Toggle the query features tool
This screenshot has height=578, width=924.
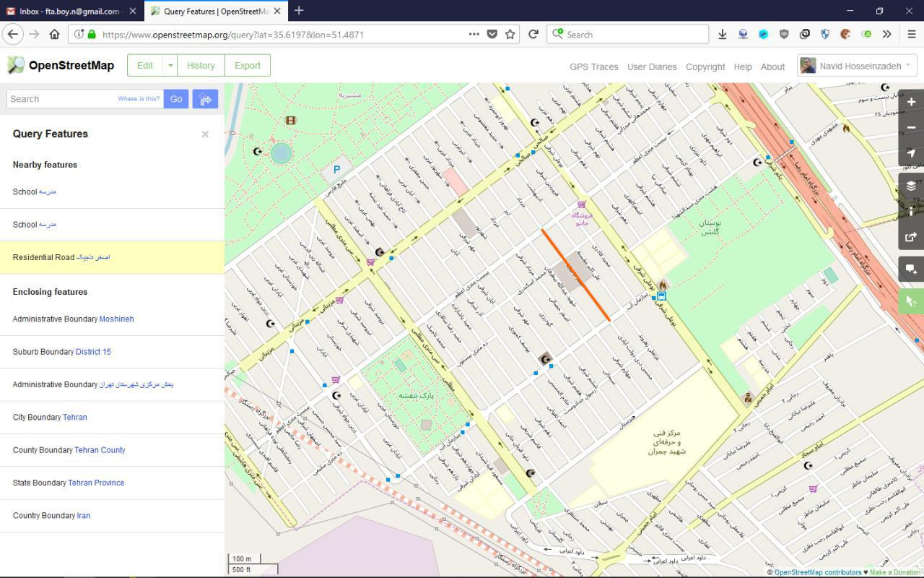[x=911, y=301]
